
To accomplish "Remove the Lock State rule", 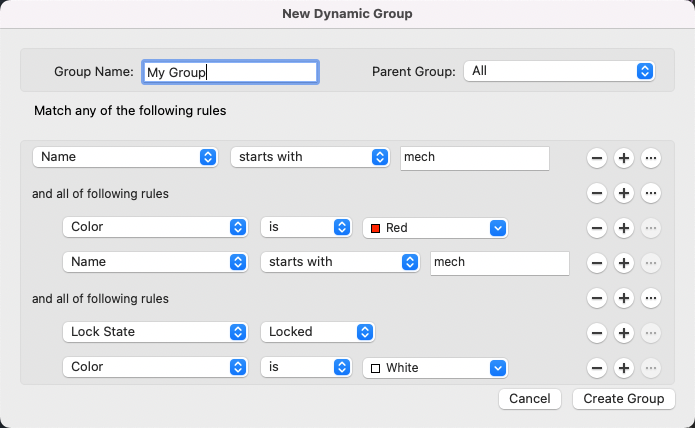I will tap(596, 332).
